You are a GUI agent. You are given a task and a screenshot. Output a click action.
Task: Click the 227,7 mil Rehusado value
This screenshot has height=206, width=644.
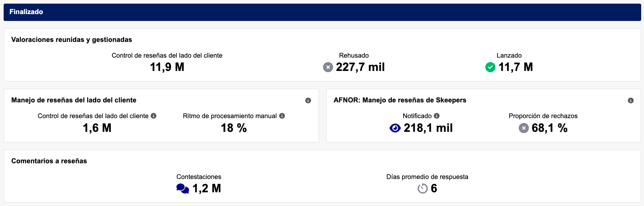[360, 67]
